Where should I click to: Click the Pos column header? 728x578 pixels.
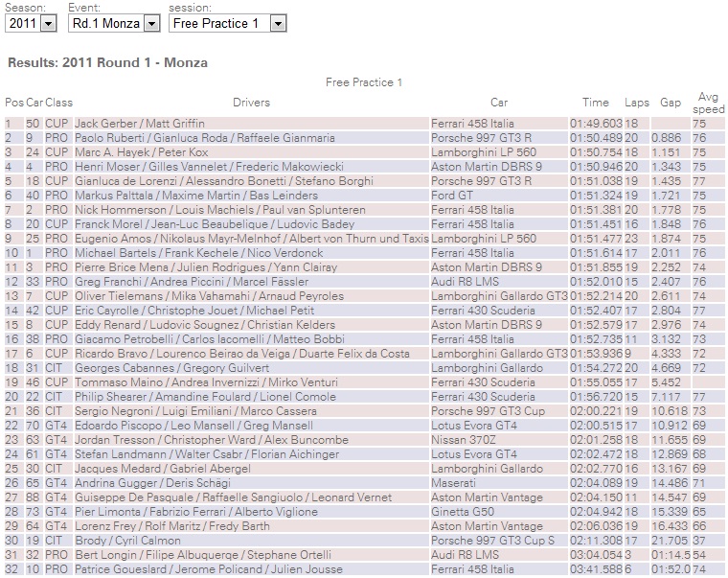click(13, 103)
